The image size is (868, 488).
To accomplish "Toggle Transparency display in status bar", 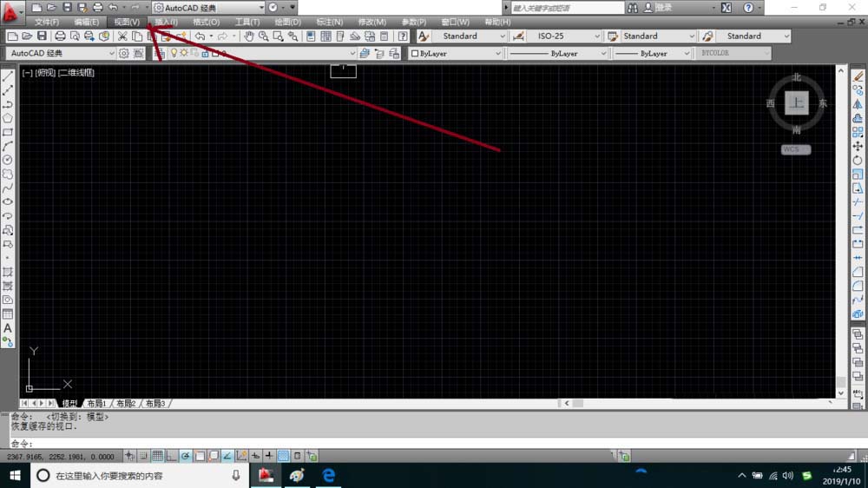I will (x=284, y=456).
